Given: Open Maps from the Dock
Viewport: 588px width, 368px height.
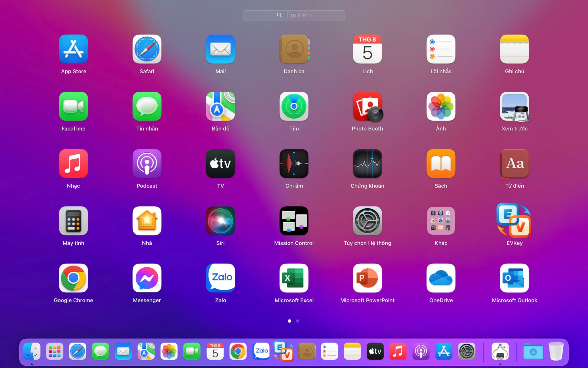Looking at the screenshot, I should [146, 351].
